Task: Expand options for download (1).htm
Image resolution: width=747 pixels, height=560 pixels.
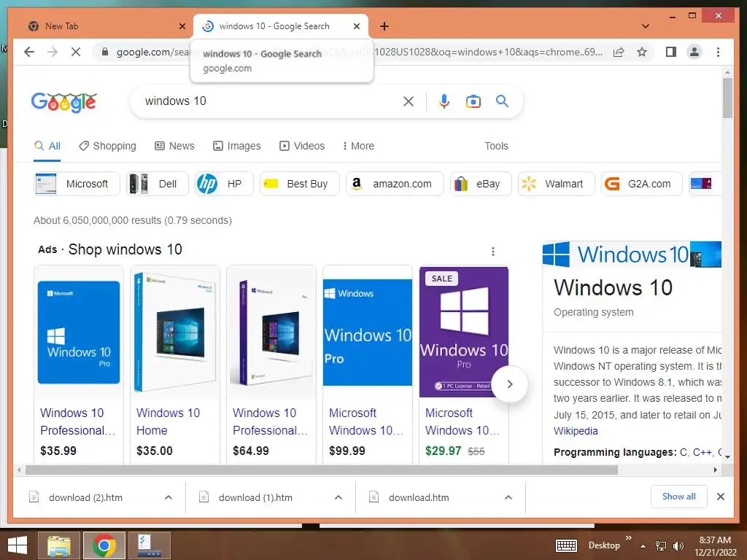Action: coord(338,497)
